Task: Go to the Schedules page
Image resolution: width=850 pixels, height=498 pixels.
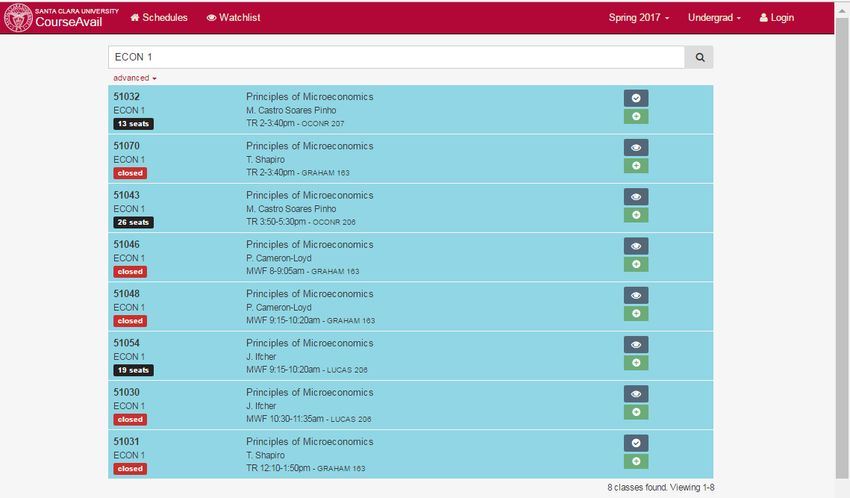Action: coord(159,17)
